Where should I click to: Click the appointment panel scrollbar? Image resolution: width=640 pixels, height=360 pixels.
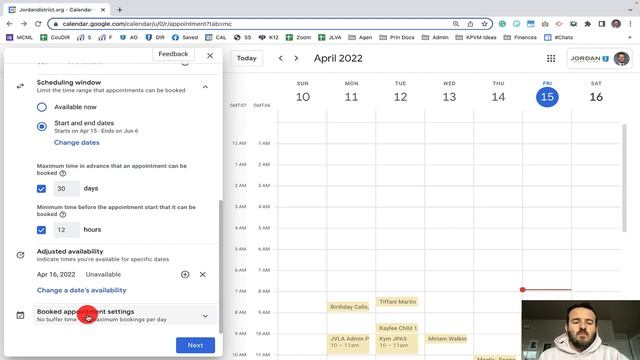pos(221,266)
